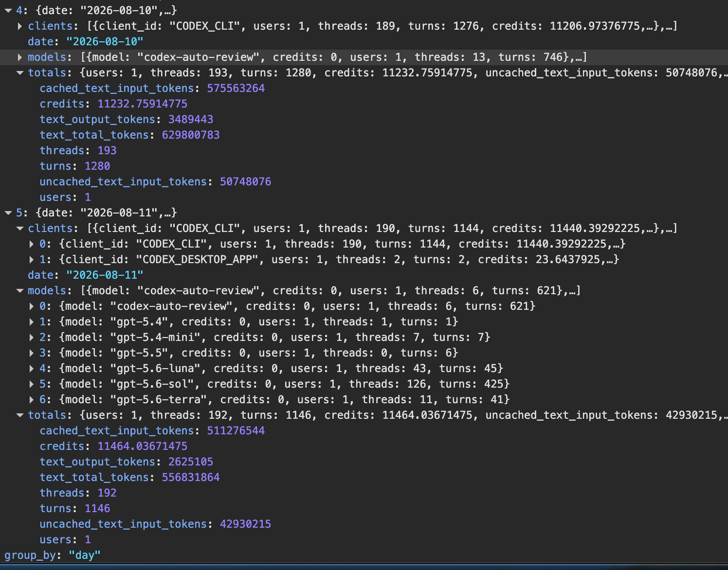Expand the clients array under entry 4
728x570 pixels.
[x=20, y=26]
